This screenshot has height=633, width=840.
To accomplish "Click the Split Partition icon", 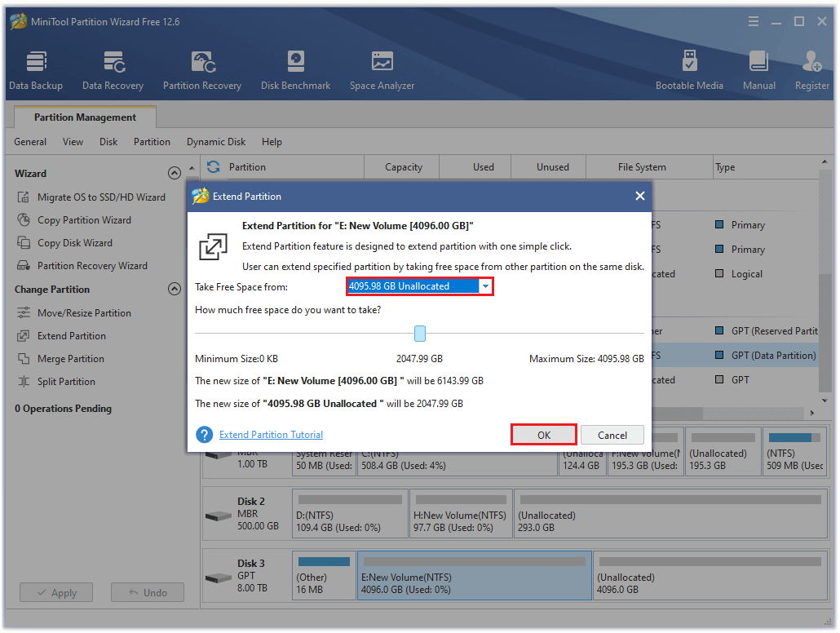I will 23,381.
